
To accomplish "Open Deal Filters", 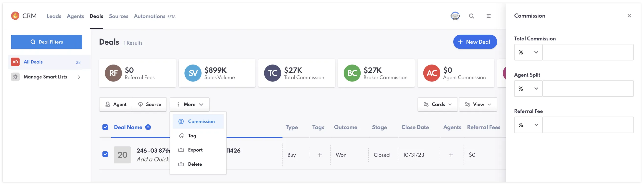I will pyautogui.click(x=47, y=42).
